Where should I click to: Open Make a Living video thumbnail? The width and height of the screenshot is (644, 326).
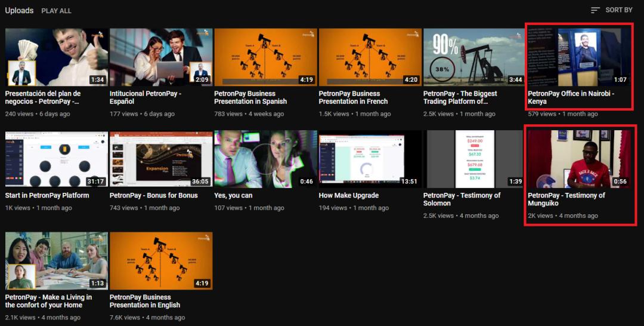[x=57, y=261]
